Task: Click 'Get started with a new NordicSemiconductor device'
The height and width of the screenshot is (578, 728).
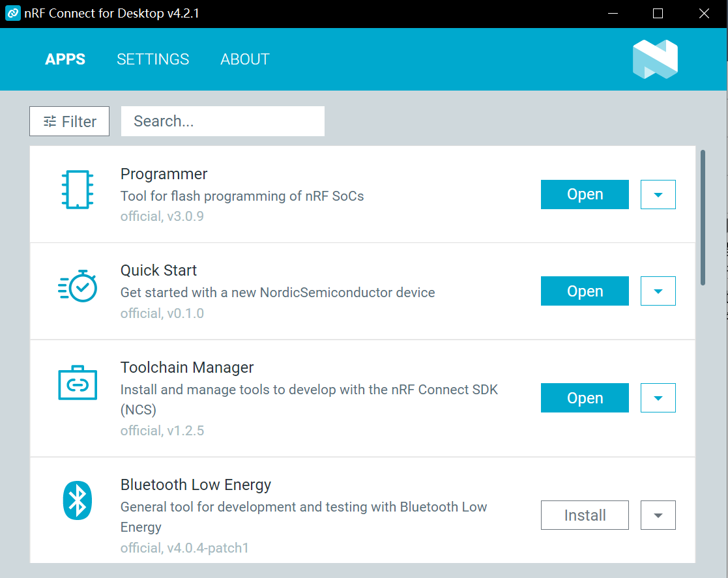Action: point(278,293)
